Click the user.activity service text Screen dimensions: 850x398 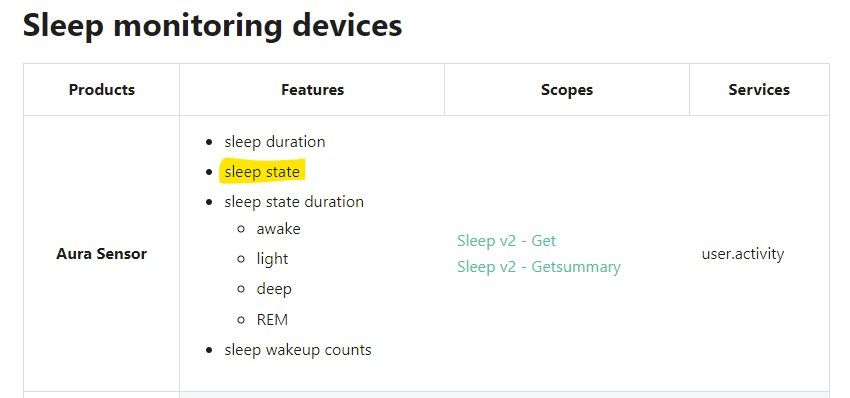pyautogui.click(x=743, y=254)
